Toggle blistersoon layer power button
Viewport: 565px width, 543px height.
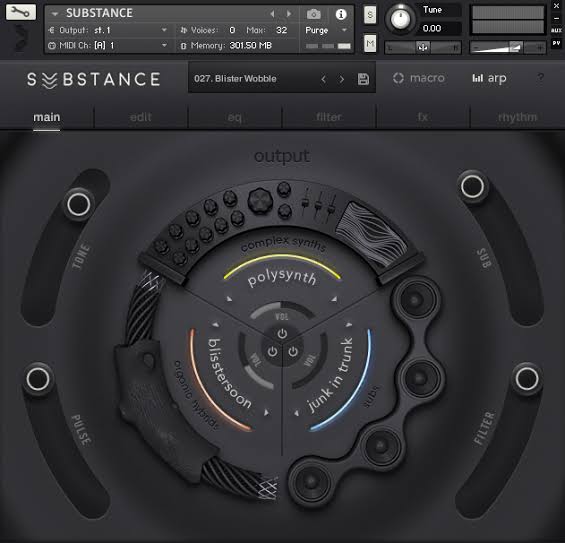click(x=272, y=351)
